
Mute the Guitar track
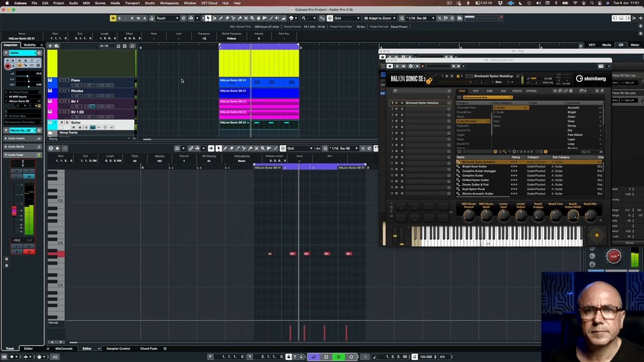(x=62, y=122)
